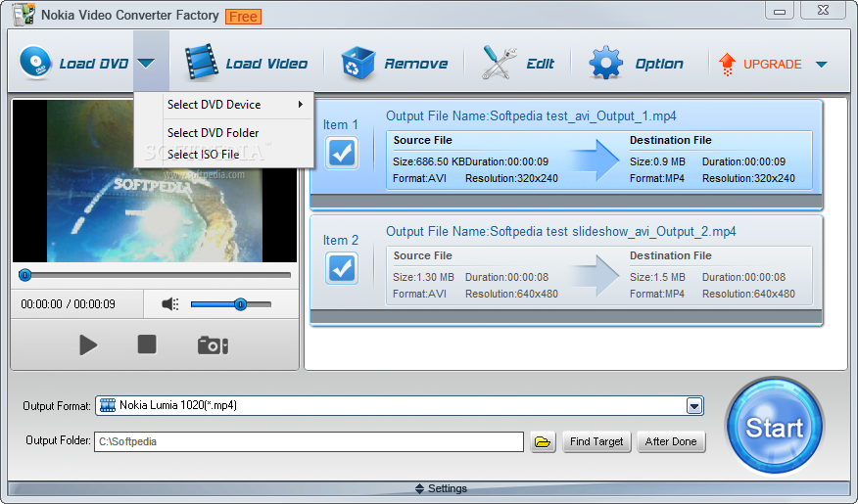The image size is (858, 504).
Task: Close the Nokia Video Converter window
Action: pos(823,10)
